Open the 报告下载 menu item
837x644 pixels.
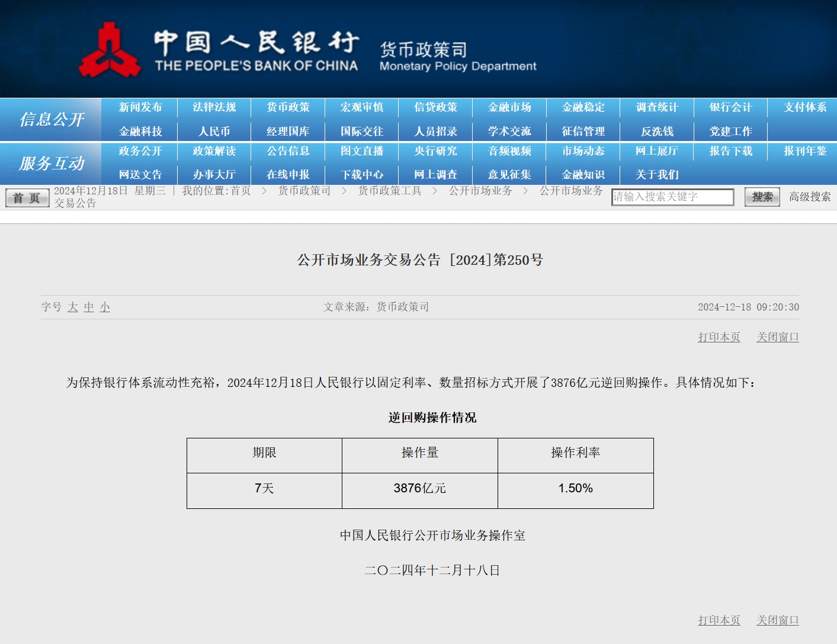731,151
